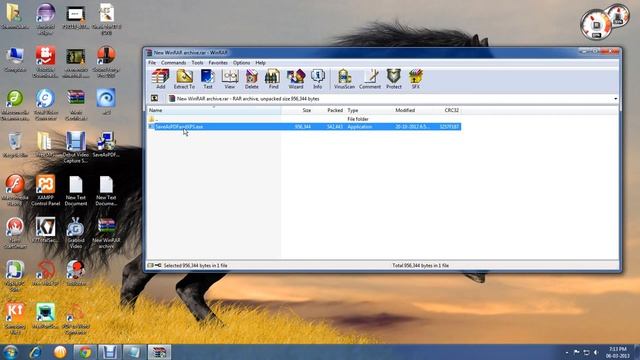640x360 pixels.
Task: Click the Add toolbar button in WinRAR
Action: (x=160, y=79)
